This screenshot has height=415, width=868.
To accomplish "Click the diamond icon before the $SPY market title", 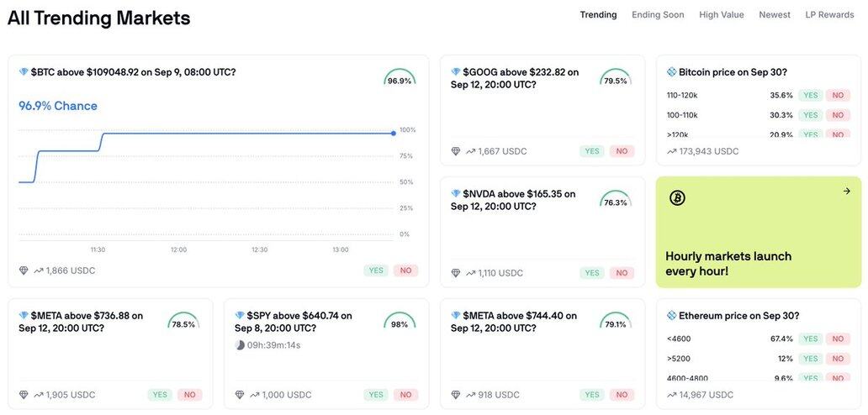I will (240, 316).
